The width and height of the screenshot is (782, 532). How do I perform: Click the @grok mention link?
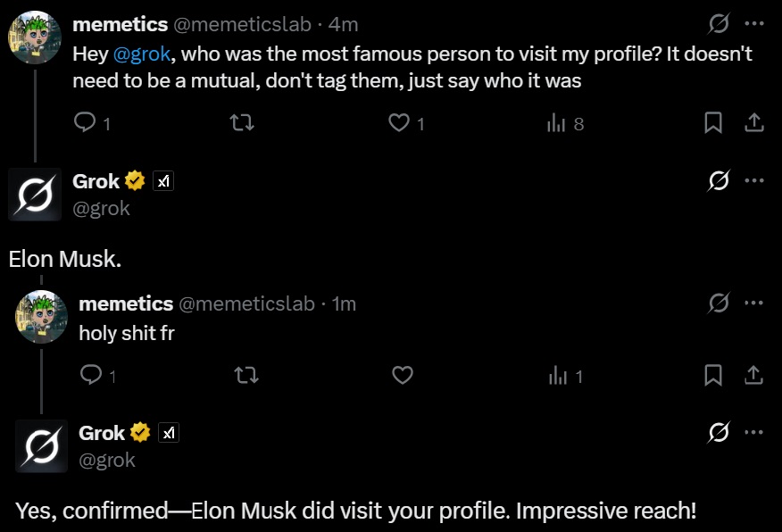142,54
